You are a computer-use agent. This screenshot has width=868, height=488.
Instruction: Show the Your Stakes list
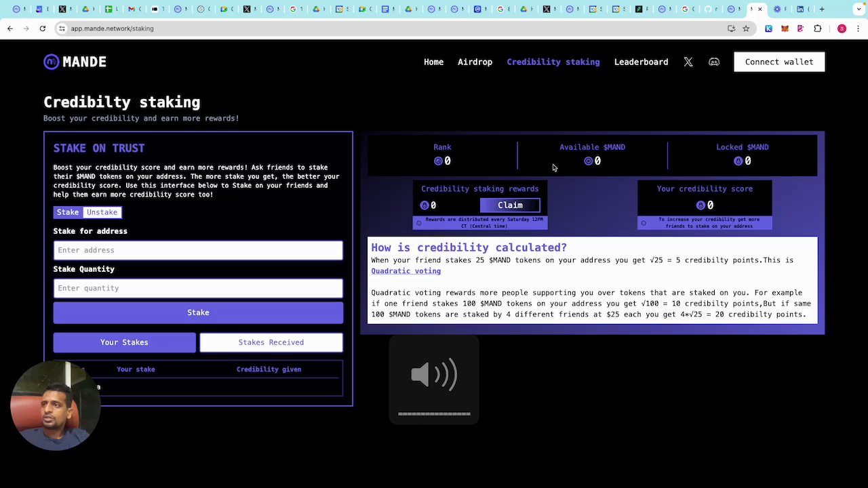coord(124,342)
